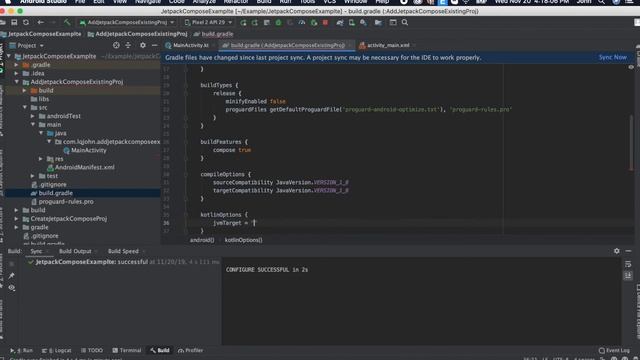
Task: Open the Run tool window button
Action: click(21, 350)
